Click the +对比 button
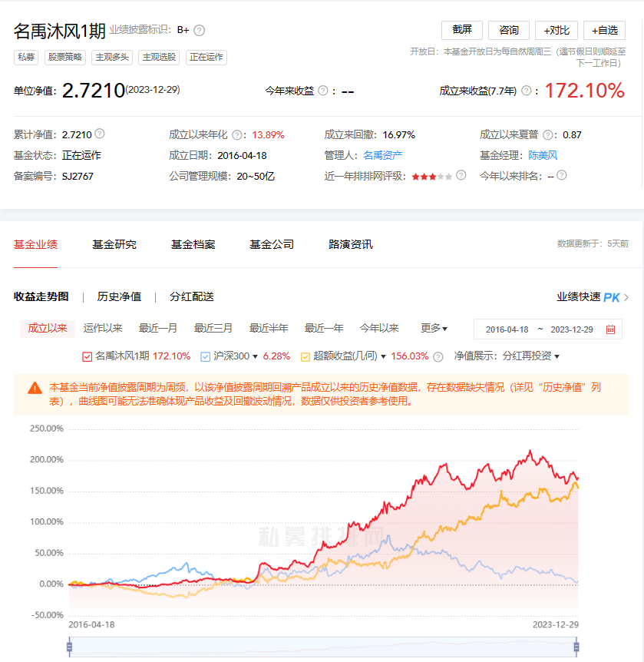Screen dimensions: 644x662 point(556,30)
